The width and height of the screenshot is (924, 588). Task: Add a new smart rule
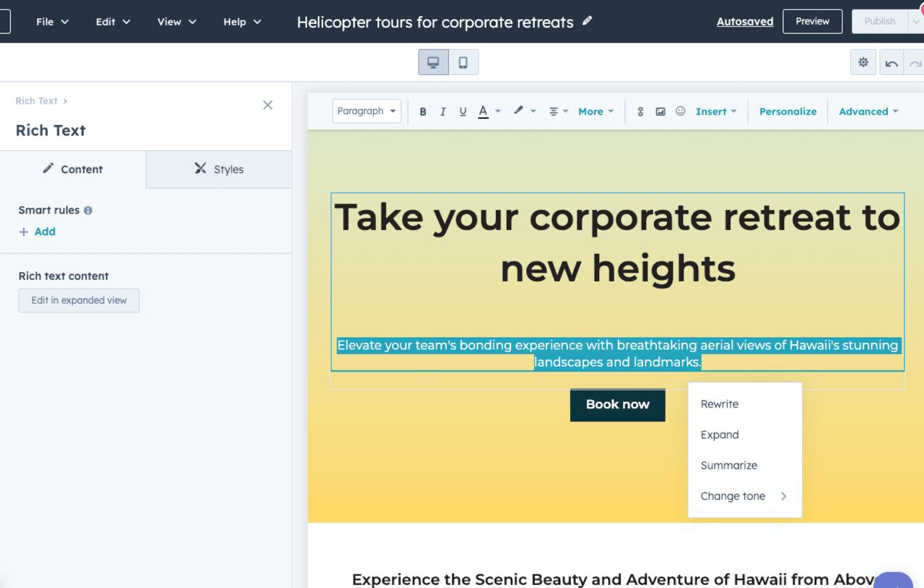[x=38, y=232]
